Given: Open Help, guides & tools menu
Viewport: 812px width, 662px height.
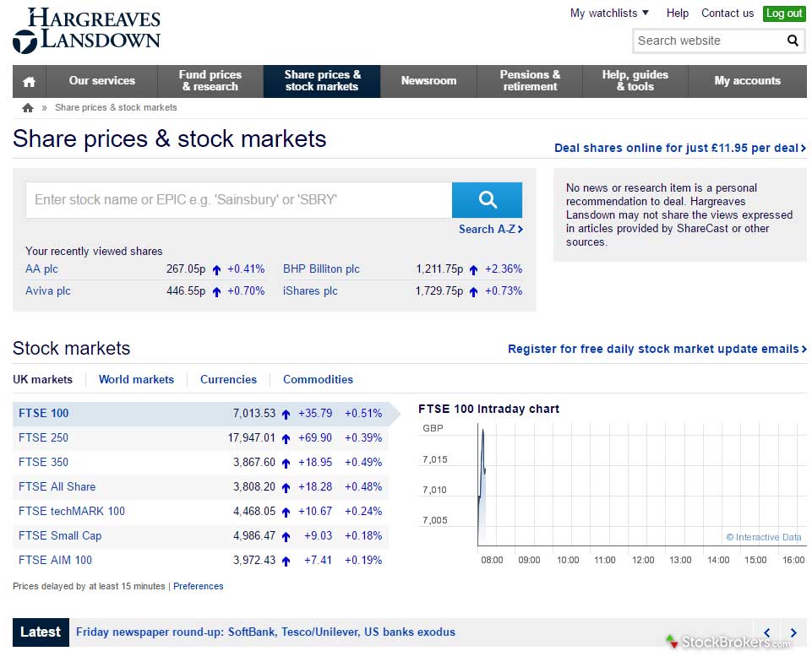Looking at the screenshot, I should pos(635,81).
